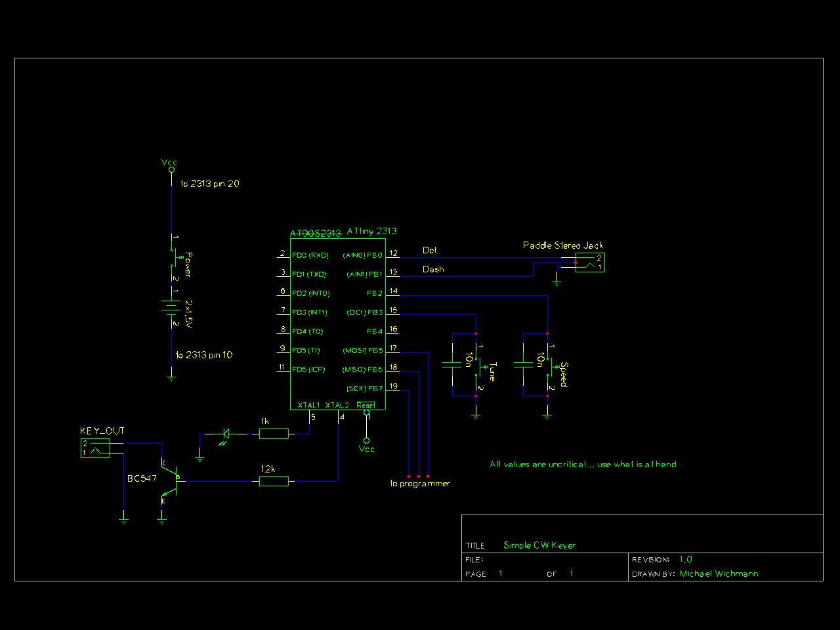Click the "Simple CW Keyer" title text
Image resolution: width=840 pixels, height=630 pixels.
tap(539, 545)
